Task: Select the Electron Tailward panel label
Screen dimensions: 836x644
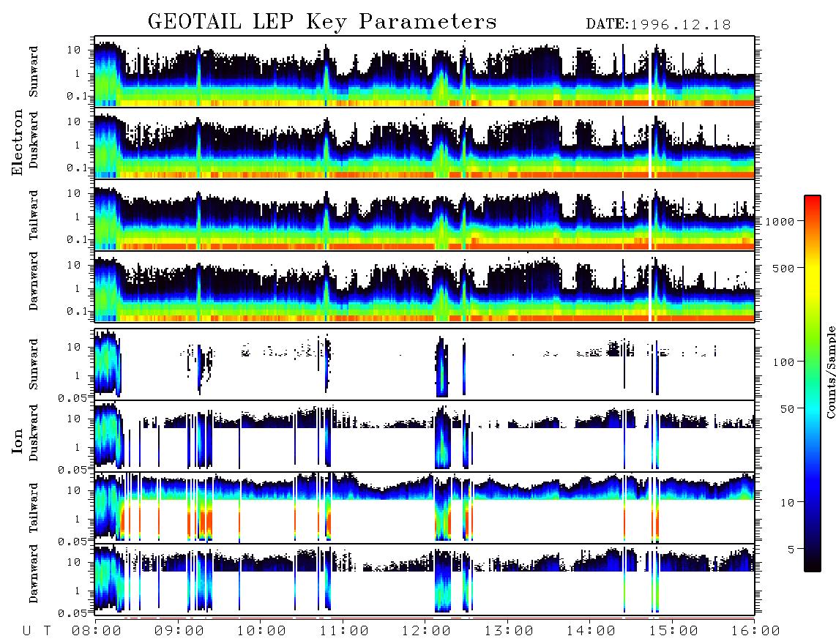Action: 34,215
